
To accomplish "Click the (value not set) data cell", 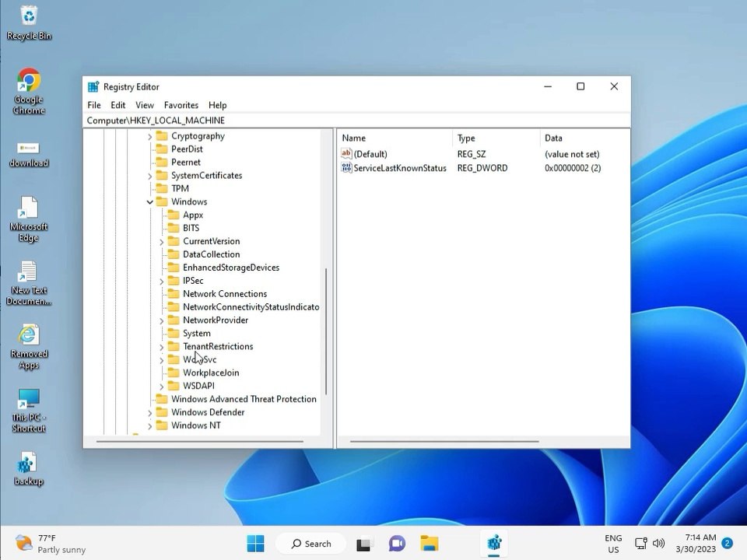I will (x=572, y=154).
